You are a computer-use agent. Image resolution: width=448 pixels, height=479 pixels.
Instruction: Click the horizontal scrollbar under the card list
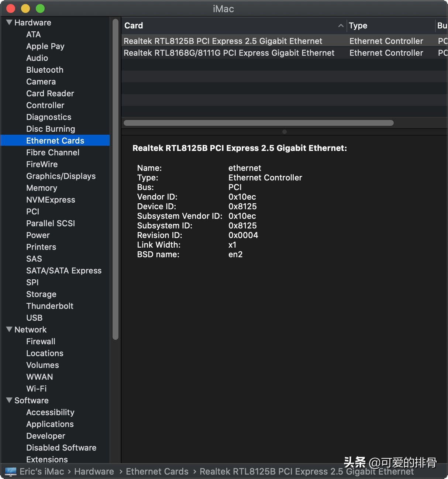pos(258,123)
